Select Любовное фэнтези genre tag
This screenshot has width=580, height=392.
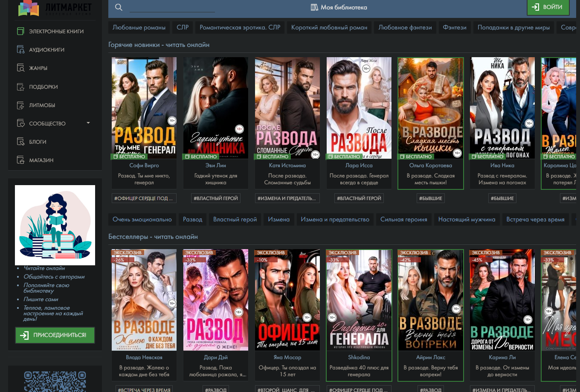405,27
